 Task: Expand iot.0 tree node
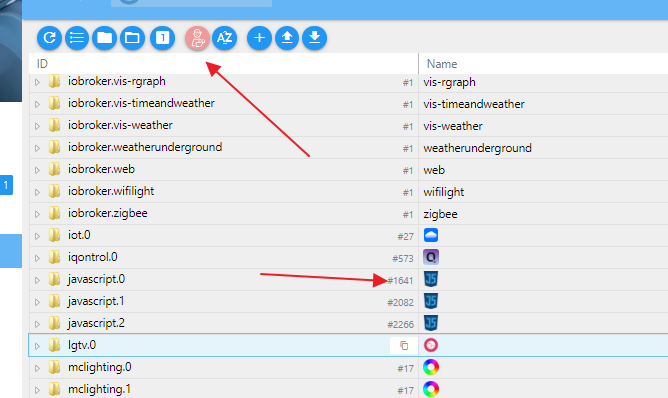click(x=37, y=236)
